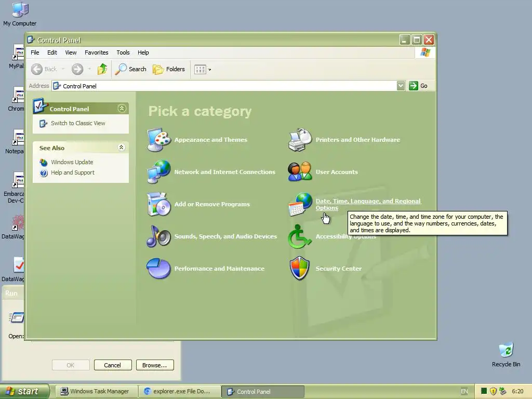Image resolution: width=532 pixels, height=399 pixels.
Task: Click Browse... in the Run dialog
Action: point(155,365)
